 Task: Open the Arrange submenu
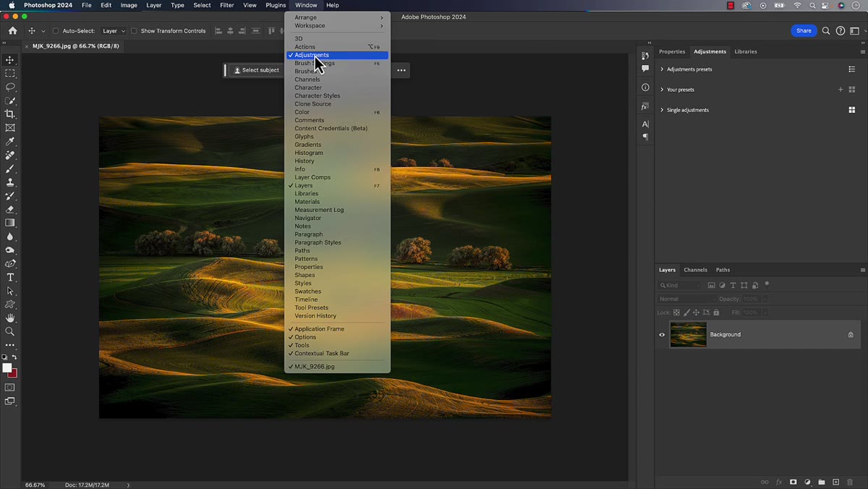337,17
